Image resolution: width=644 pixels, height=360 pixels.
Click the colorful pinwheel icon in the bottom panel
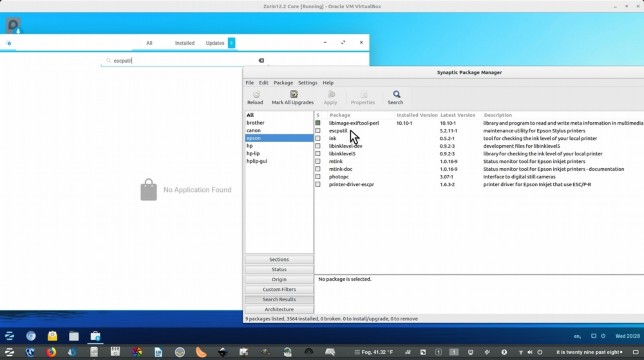coord(137,352)
